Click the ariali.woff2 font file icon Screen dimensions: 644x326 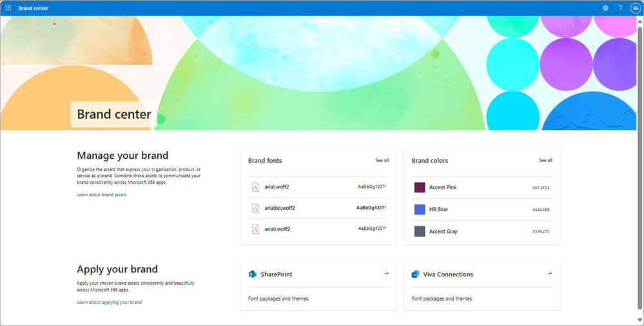(x=255, y=229)
